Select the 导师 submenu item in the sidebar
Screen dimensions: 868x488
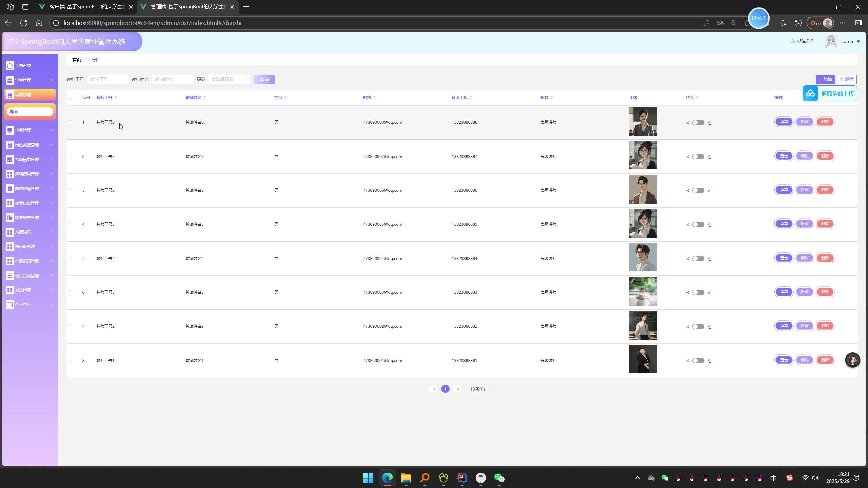(x=30, y=111)
